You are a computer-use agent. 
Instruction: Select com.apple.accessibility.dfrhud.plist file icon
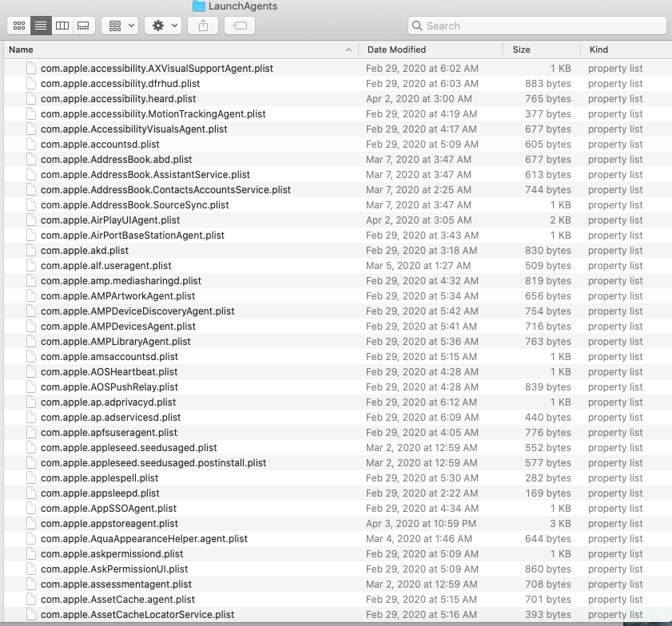31,84
